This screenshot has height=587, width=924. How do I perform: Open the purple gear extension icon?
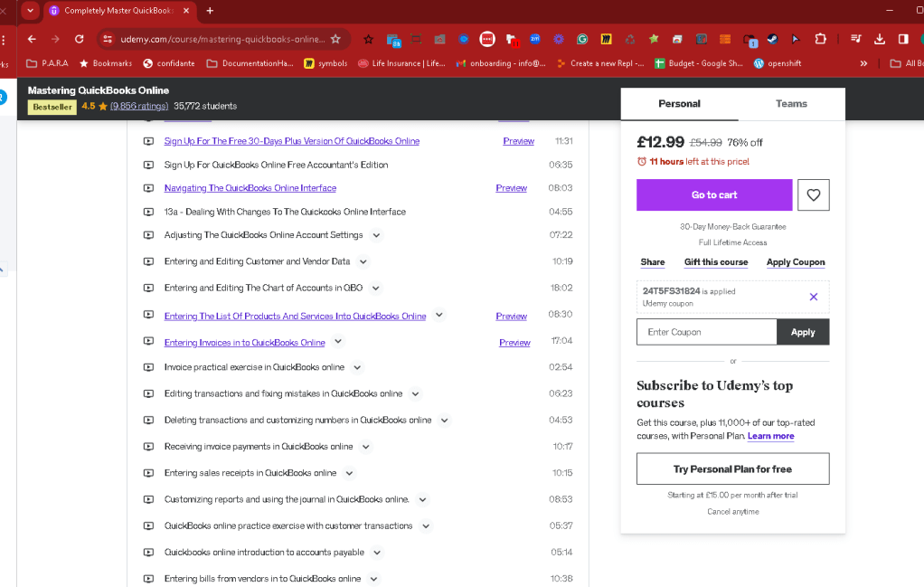click(x=559, y=39)
